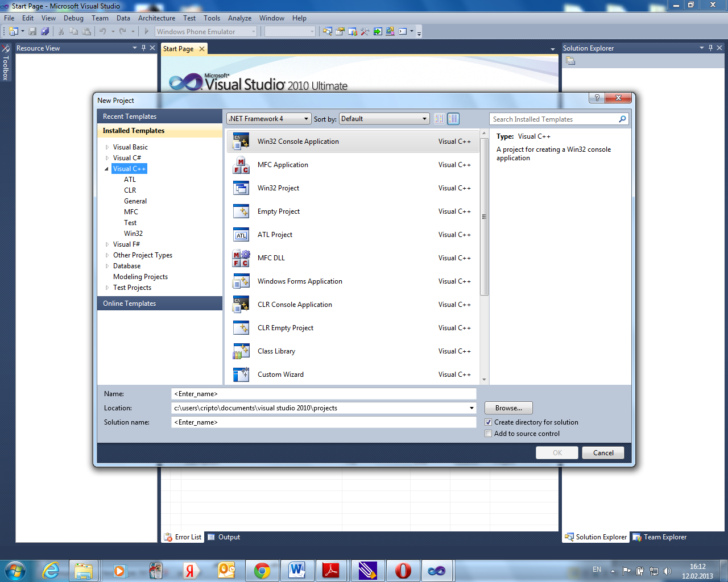Viewport: 728px width, 582px height.
Task: Click the project Name input field
Action: click(x=324, y=394)
